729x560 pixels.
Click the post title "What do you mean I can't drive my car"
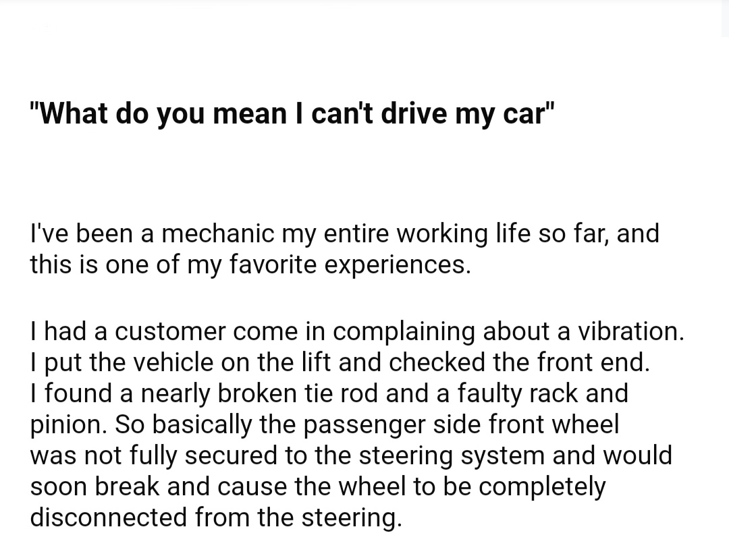click(x=292, y=113)
